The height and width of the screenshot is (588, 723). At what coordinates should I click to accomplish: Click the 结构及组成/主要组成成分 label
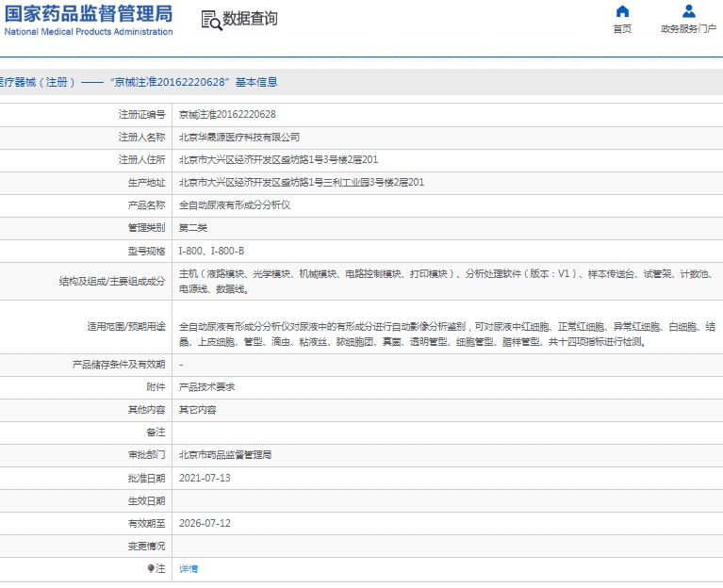(x=112, y=282)
